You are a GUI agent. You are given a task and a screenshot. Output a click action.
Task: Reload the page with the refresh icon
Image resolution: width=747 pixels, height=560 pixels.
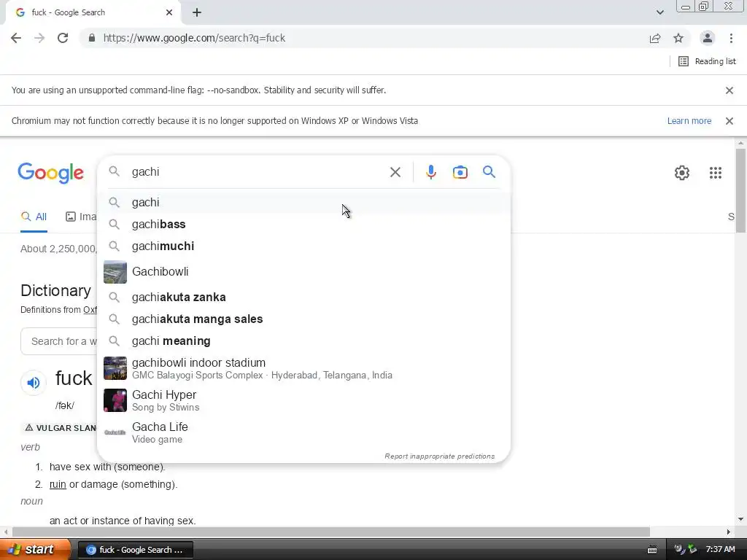[x=63, y=38]
